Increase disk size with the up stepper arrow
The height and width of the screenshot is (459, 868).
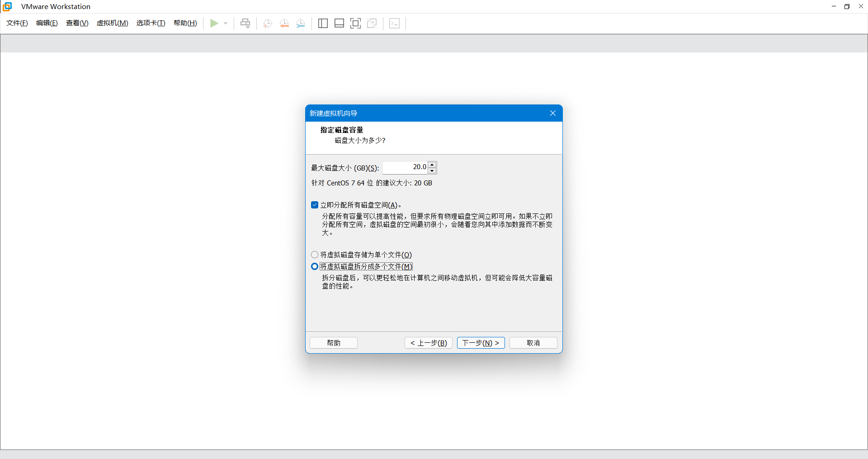point(432,165)
